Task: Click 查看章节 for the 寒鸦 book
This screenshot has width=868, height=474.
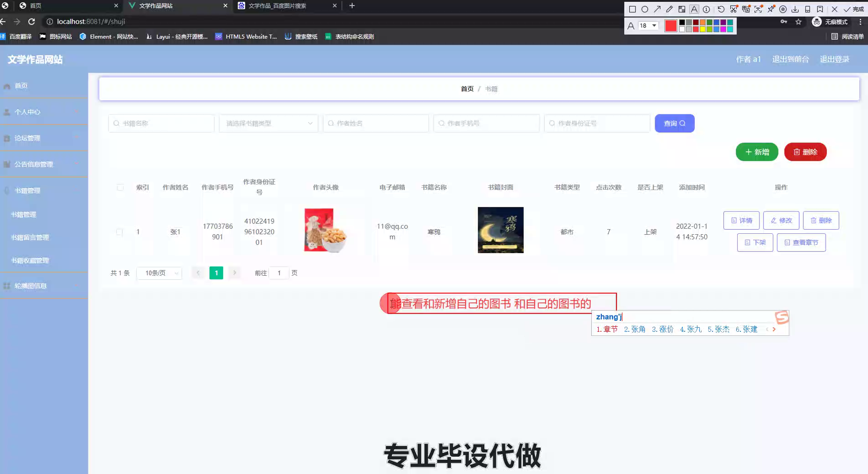Action: (801, 242)
